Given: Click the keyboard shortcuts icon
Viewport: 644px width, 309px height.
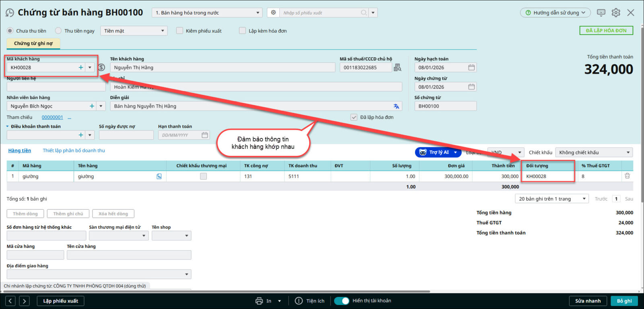Looking at the screenshot, I should pyautogui.click(x=601, y=12).
